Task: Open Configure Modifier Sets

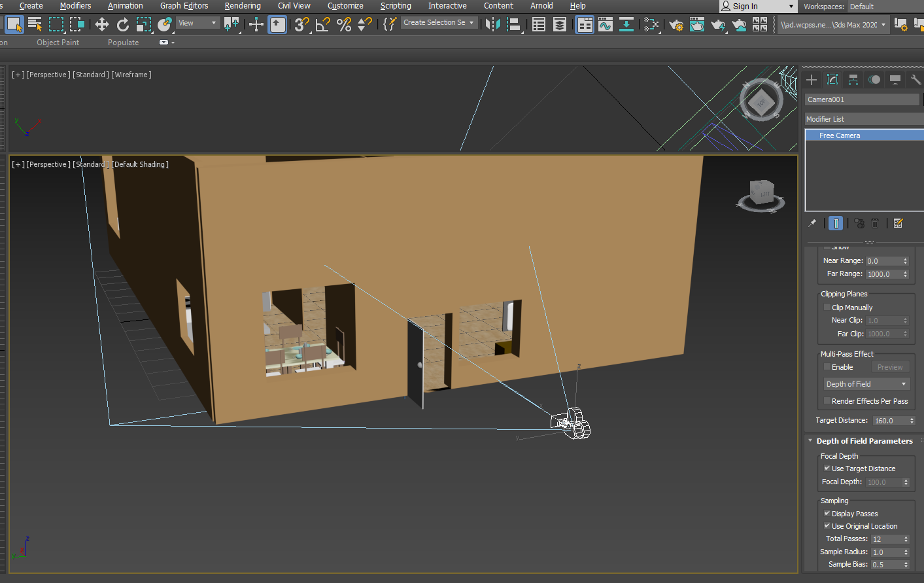Action: [898, 223]
